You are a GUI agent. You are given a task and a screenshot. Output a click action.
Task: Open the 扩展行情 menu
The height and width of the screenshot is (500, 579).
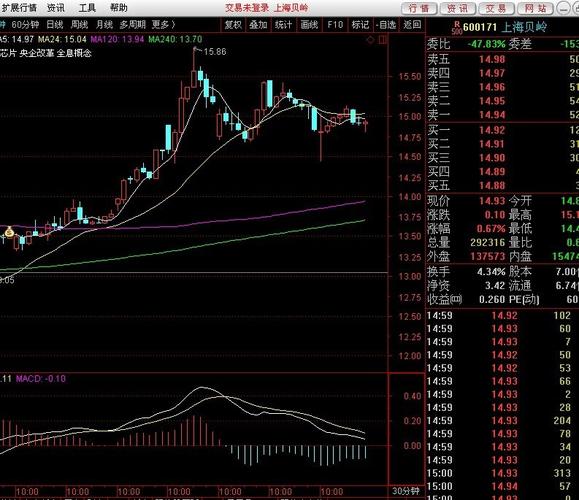(19, 8)
